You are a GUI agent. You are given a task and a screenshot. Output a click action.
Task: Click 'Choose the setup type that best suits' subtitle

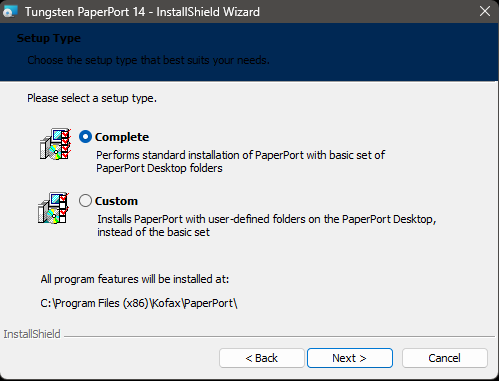click(148, 60)
